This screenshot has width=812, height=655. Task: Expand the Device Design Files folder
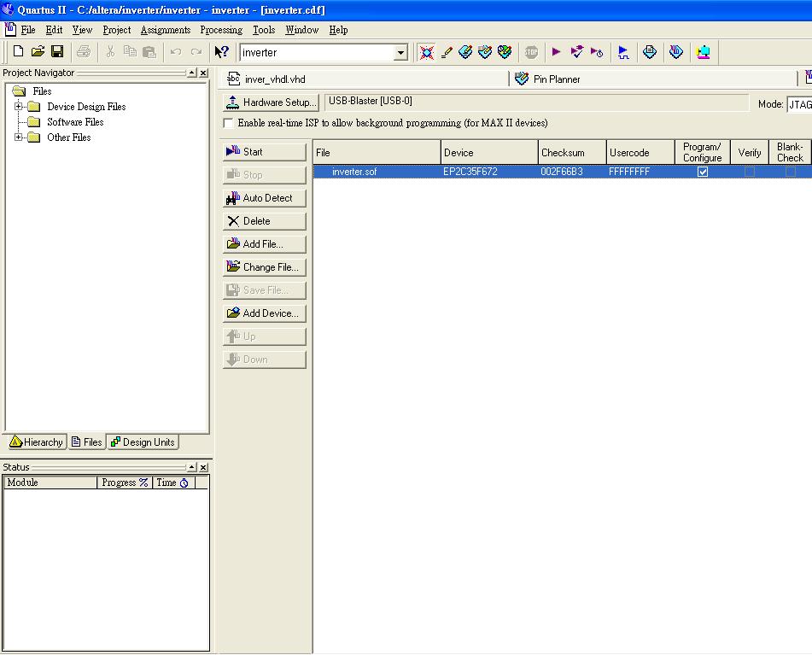pos(18,107)
